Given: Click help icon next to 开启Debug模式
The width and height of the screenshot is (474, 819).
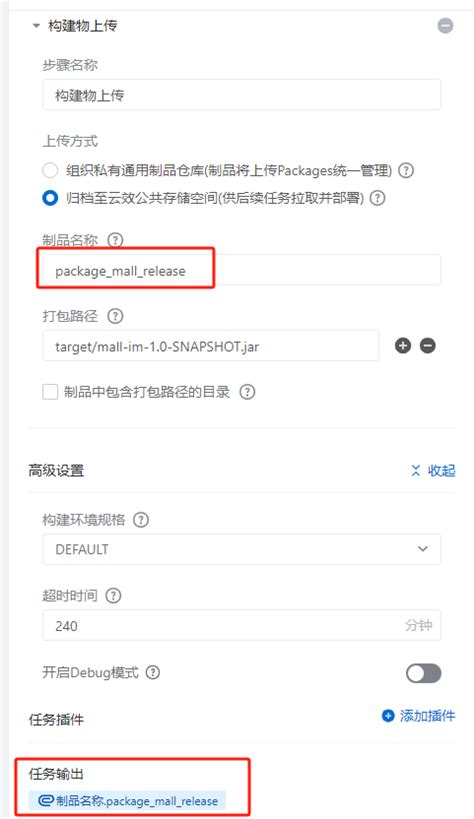Looking at the screenshot, I should [x=153, y=672].
